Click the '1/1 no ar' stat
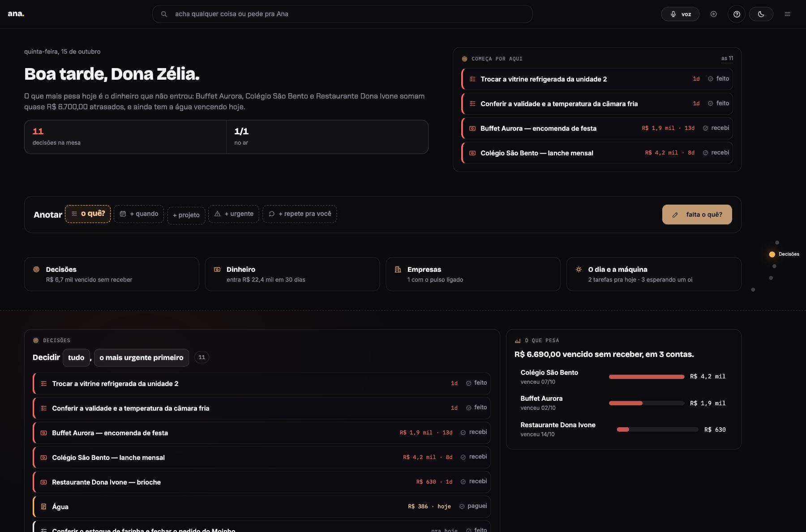 point(327,137)
